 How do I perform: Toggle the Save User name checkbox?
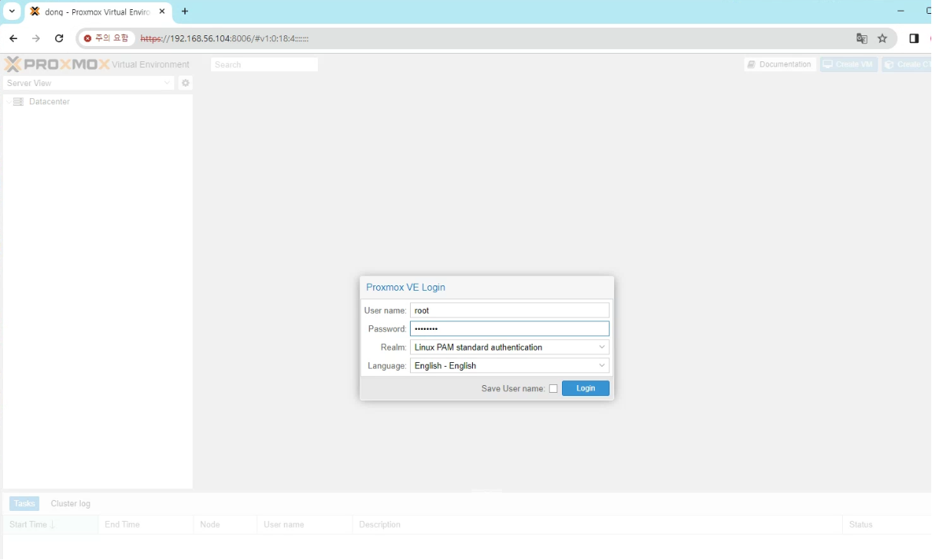pyautogui.click(x=553, y=389)
